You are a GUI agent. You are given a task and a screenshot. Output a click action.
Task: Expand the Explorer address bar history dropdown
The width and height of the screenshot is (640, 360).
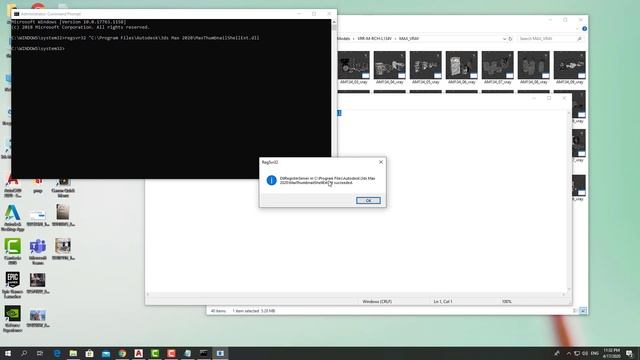[x=504, y=39]
